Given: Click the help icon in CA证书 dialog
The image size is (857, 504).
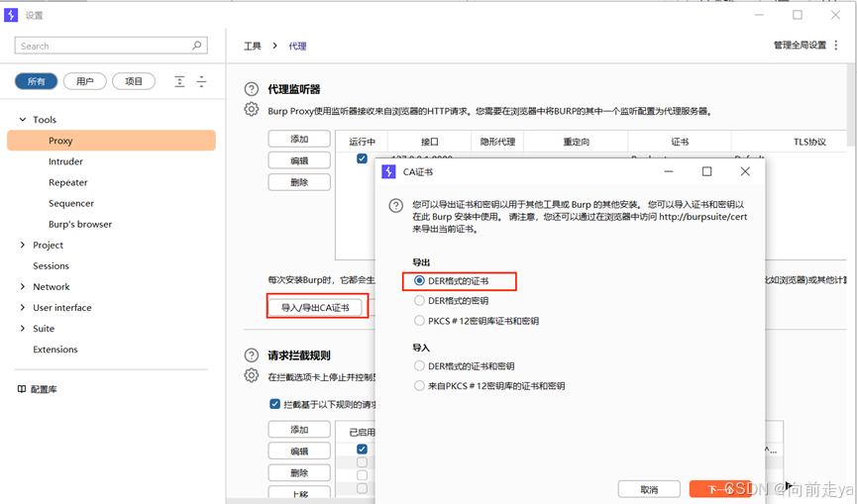Looking at the screenshot, I should click(x=395, y=206).
